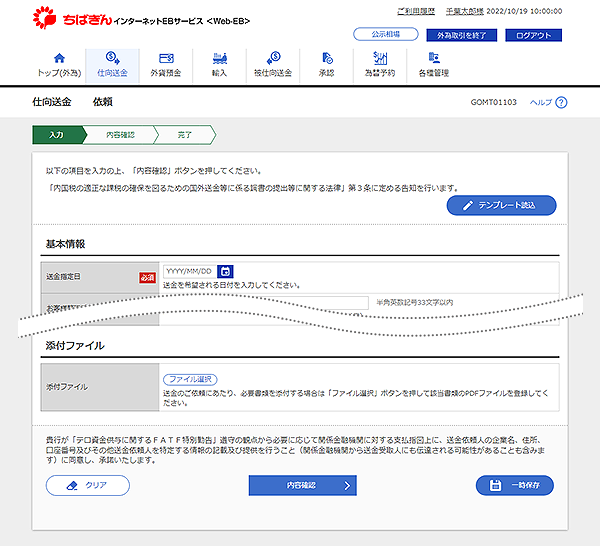Image resolution: width=600 pixels, height=546 pixels.
Task: Open the 外貨預金 menu icon
Action: [166, 58]
